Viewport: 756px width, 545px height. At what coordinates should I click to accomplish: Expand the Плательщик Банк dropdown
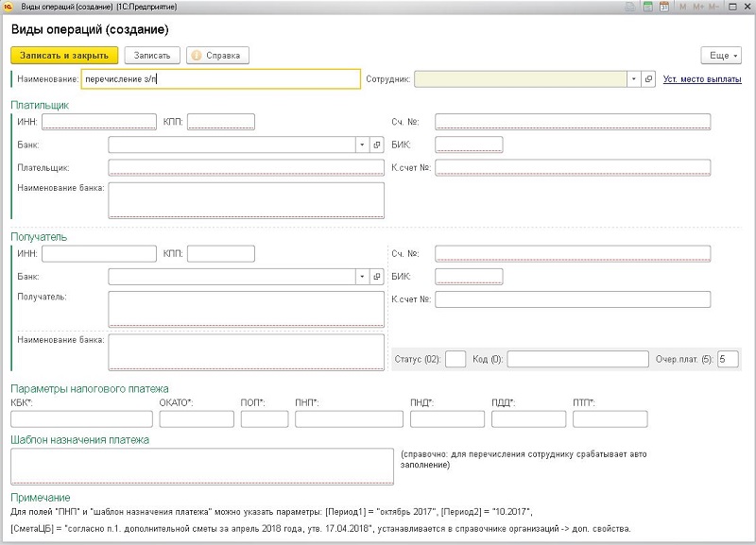[x=361, y=145]
